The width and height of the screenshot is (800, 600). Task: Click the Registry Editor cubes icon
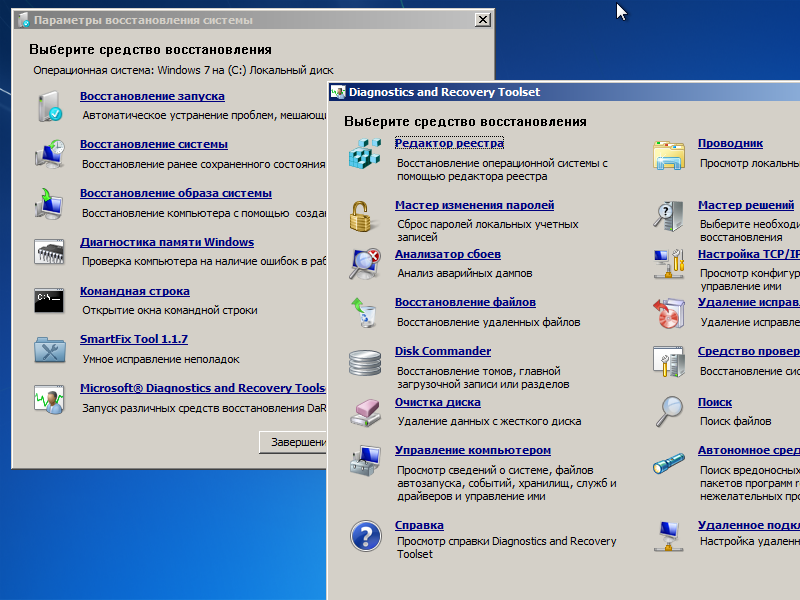365,154
